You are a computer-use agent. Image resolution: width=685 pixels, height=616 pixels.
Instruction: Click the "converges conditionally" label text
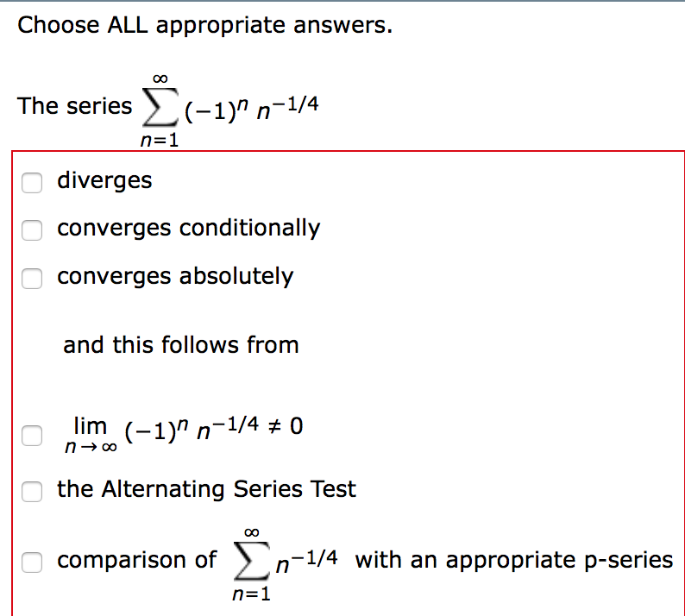pos(188,229)
